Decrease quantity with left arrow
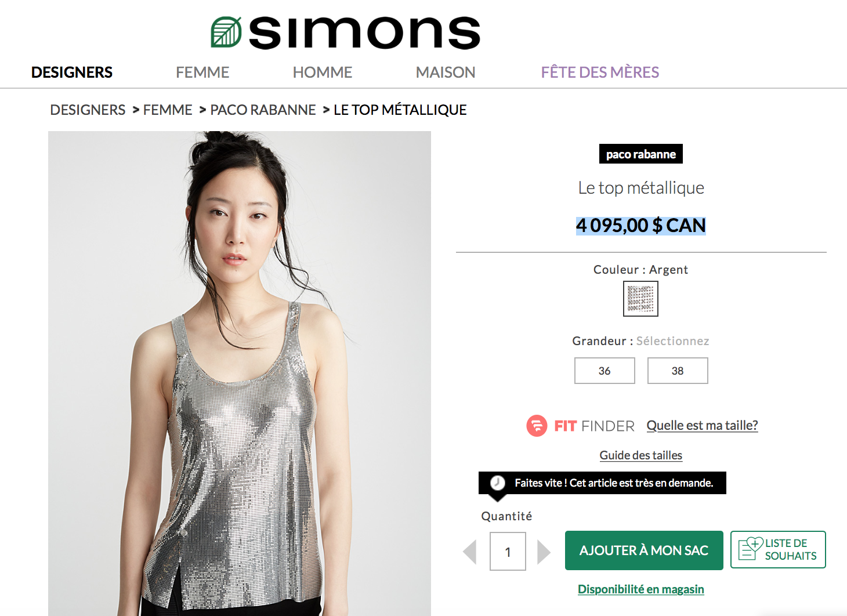This screenshot has width=847, height=616. [x=470, y=552]
